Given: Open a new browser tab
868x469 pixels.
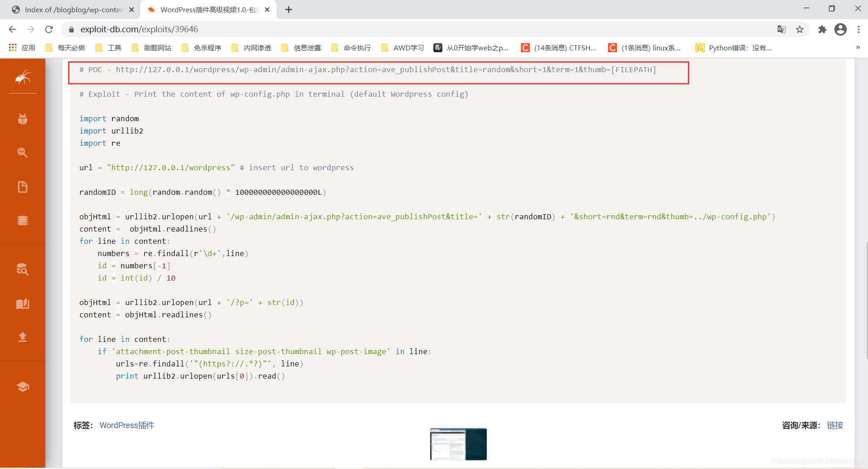Looking at the screenshot, I should [x=289, y=10].
